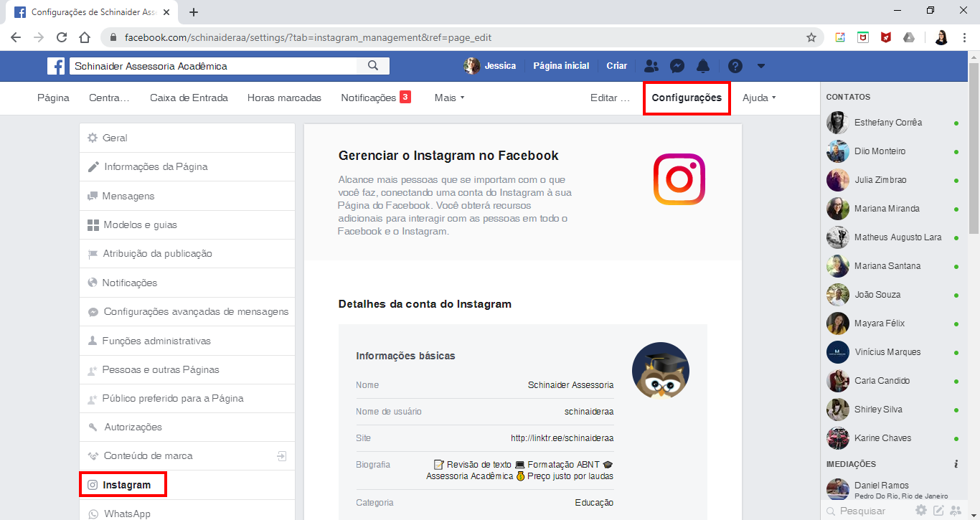Image resolution: width=980 pixels, height=520 pixels.
Task: Click the Facebook search field
Action: [x=213, y=66]
